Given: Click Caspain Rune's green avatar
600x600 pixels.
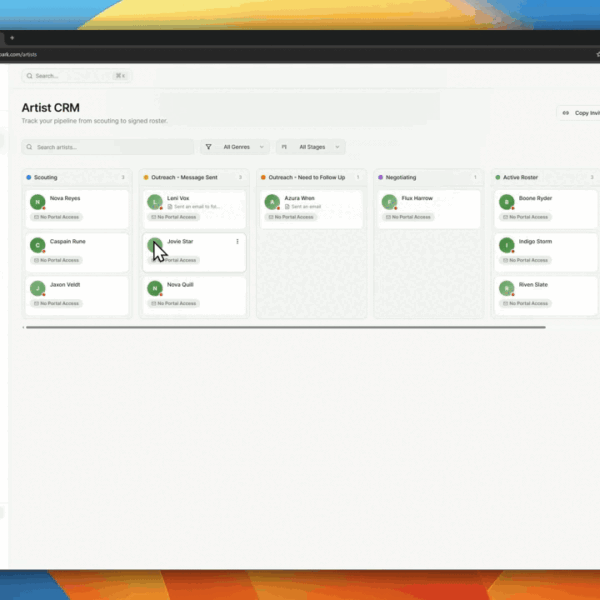Looking at the screenshot, I should coord(38,245).
